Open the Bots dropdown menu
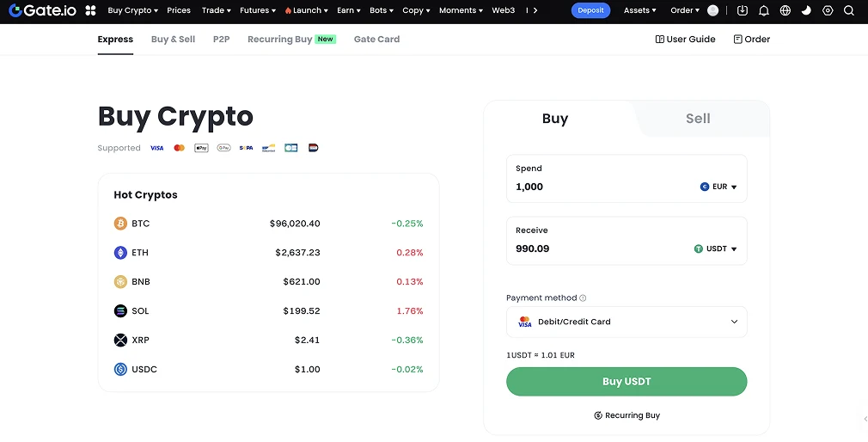868x442 pixels. click(x=382, y=10)
